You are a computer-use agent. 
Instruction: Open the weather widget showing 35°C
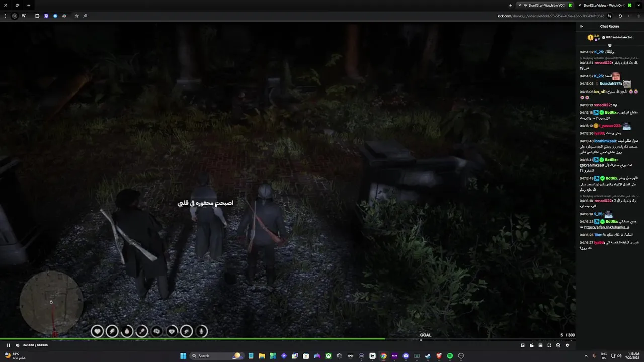[14, 356]
